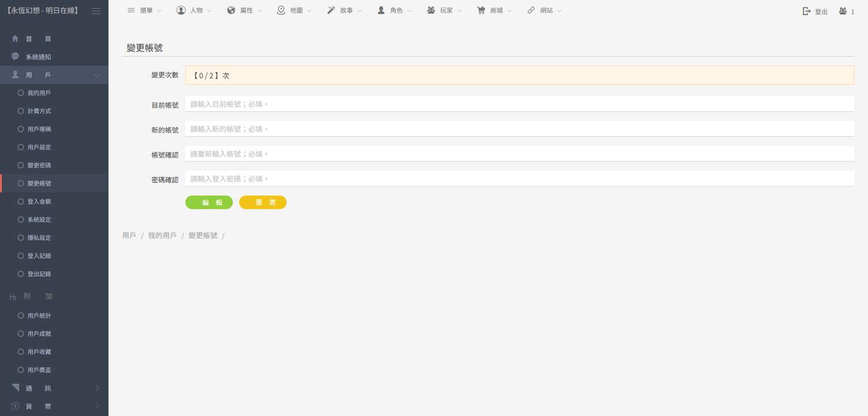Open the 玩家 menu in top bar
Screen dimensions: 868x416
(444, 10)
